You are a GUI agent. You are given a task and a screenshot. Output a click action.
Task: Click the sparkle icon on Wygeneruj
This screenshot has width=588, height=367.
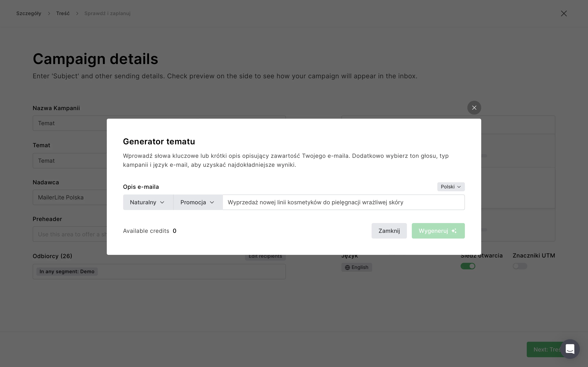(454, 231)
